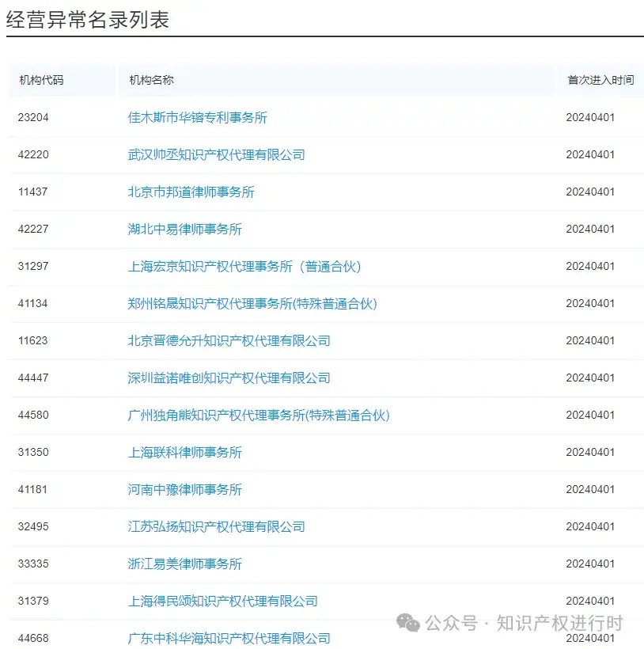Click date 20240401 in the 23204 row
The image size is (644, 649).
click(590, 118)
